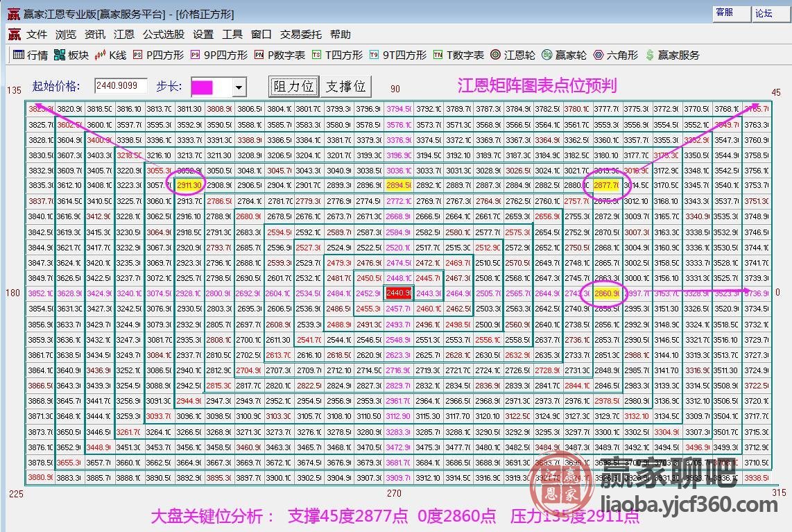Select grid cell 3283.30 in lower grid

point(399,432)
